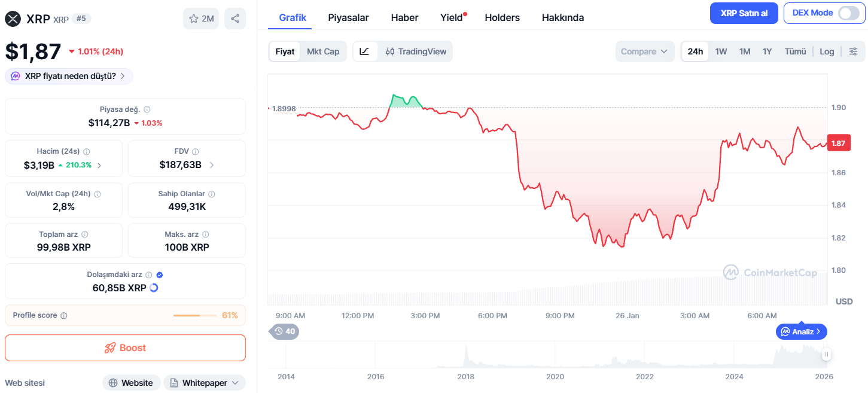Click the info icon beside Profile score
The image size is (868, 393).
[x=64, y=315]
